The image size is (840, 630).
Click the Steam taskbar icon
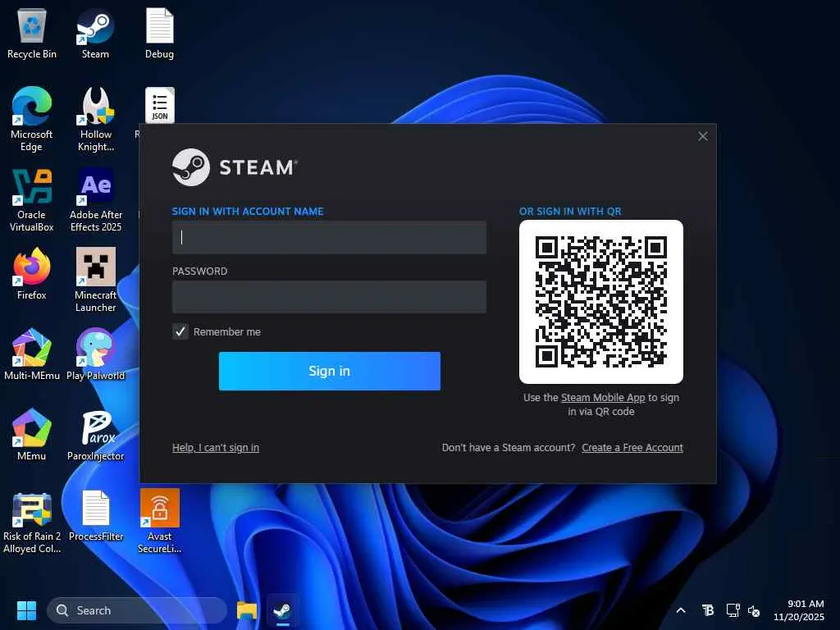(x=282, y=610)
